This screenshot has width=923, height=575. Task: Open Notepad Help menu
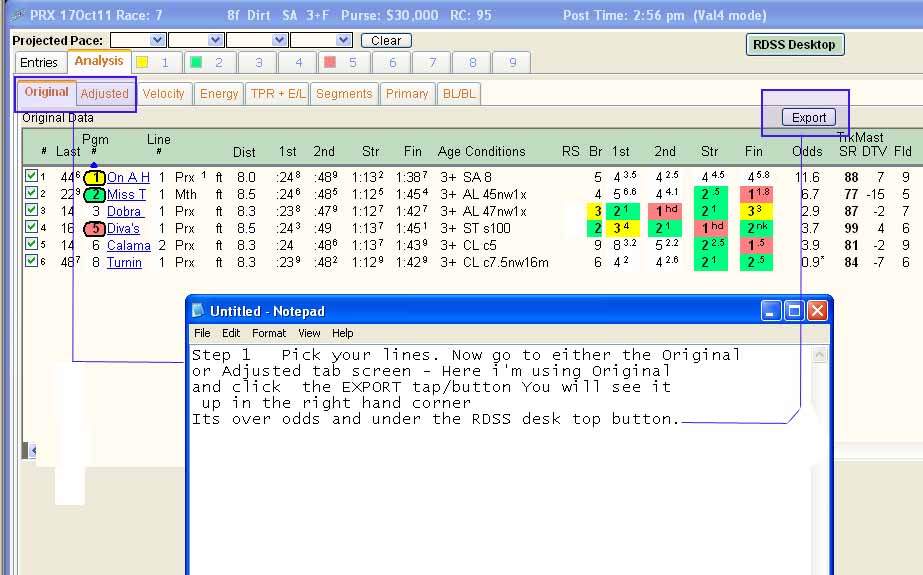point(343,333)
